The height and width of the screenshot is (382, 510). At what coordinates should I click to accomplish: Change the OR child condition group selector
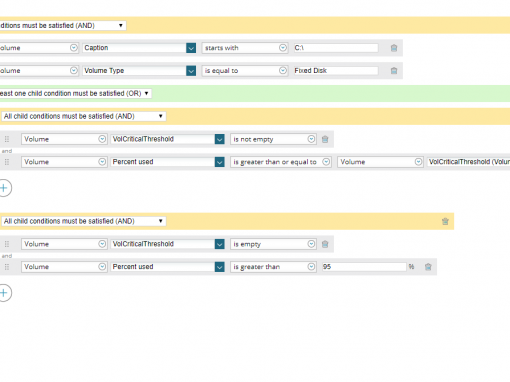coord(75,94)
